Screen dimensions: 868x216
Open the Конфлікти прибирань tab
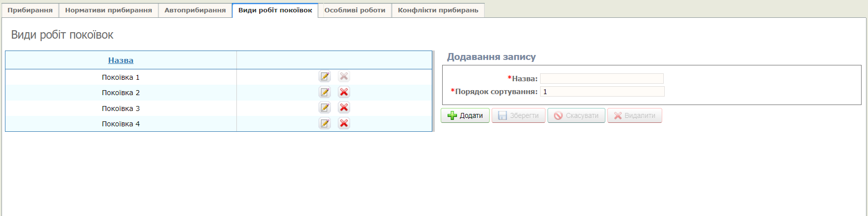point(438,10)
